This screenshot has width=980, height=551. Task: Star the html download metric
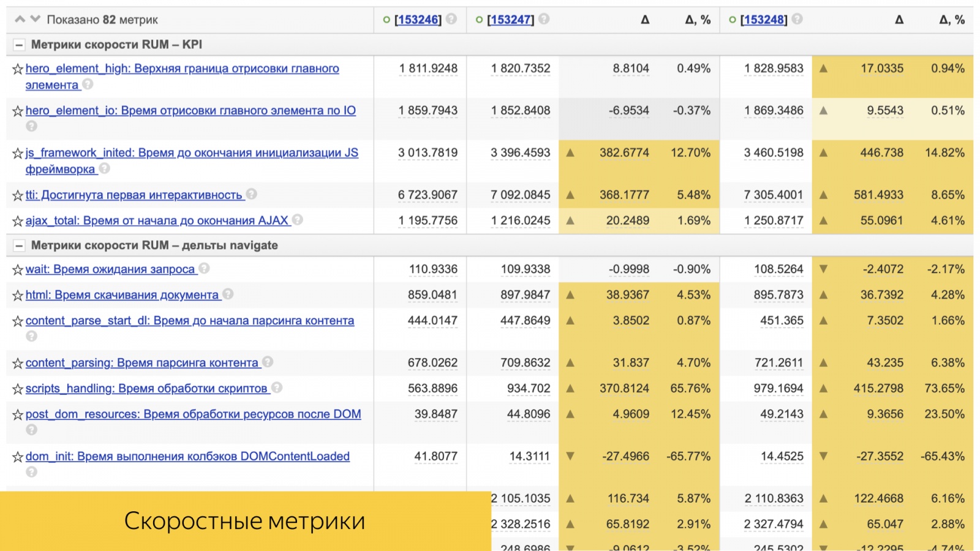tap(17, 294)
